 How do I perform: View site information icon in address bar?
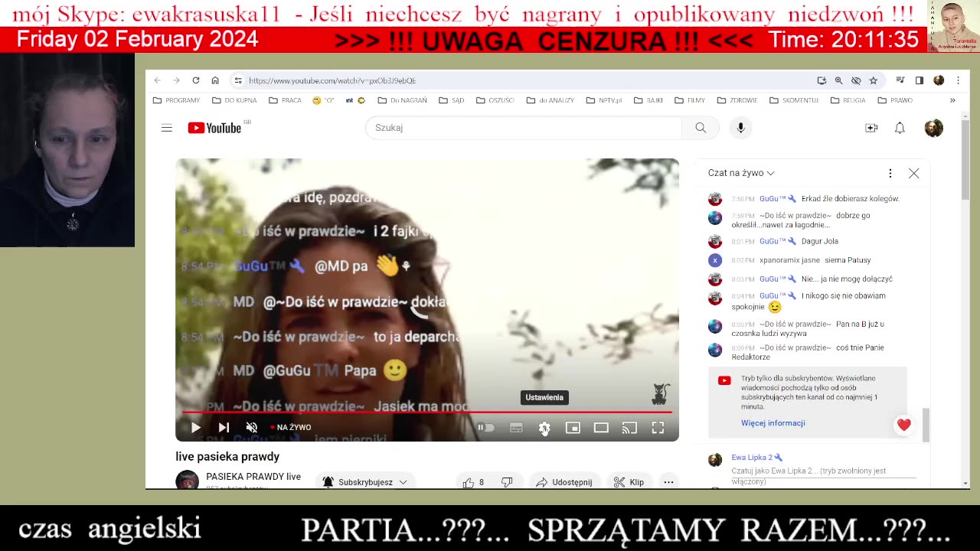point(238,80)
